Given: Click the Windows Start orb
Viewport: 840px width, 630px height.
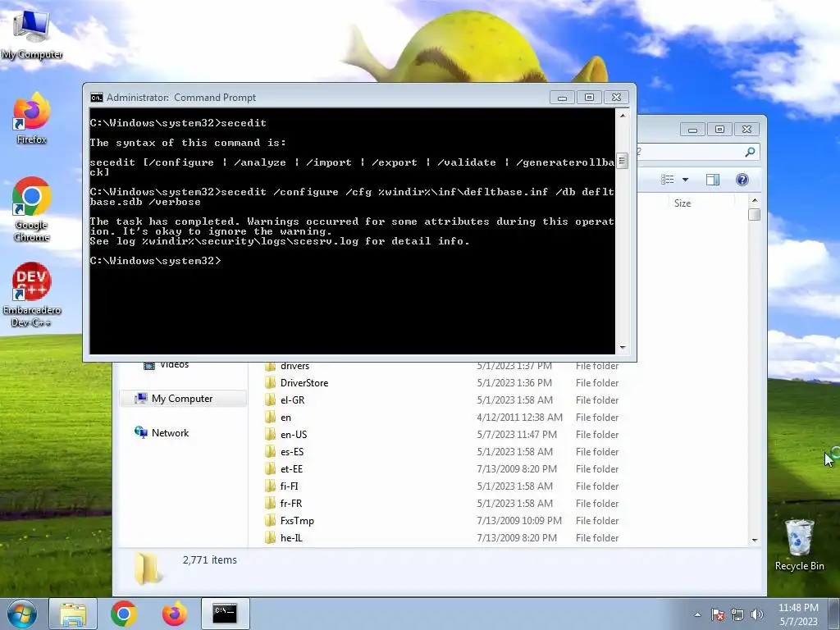Looking at the screenshot, I should point(21,614).
